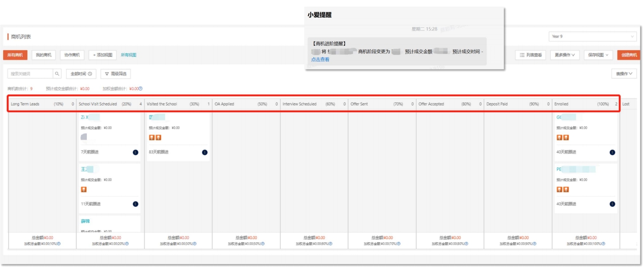Screen dimensions: 644x268
Task: Click the Offer Sent column header
Action: click(x=382, y=104)
